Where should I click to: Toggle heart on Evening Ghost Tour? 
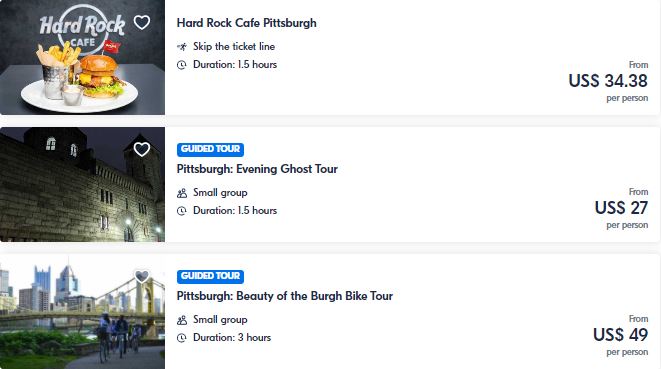tap(142, 149)
